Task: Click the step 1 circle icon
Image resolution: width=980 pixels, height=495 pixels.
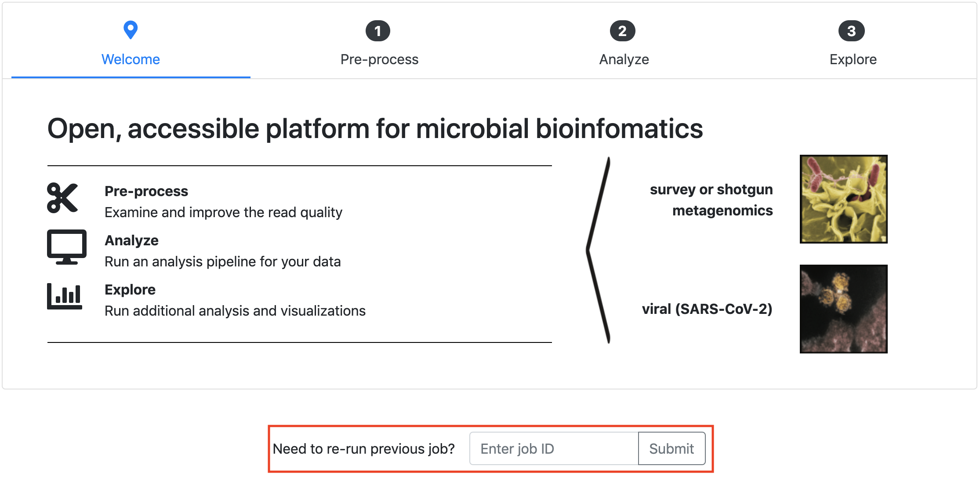Action: point(378,31)
